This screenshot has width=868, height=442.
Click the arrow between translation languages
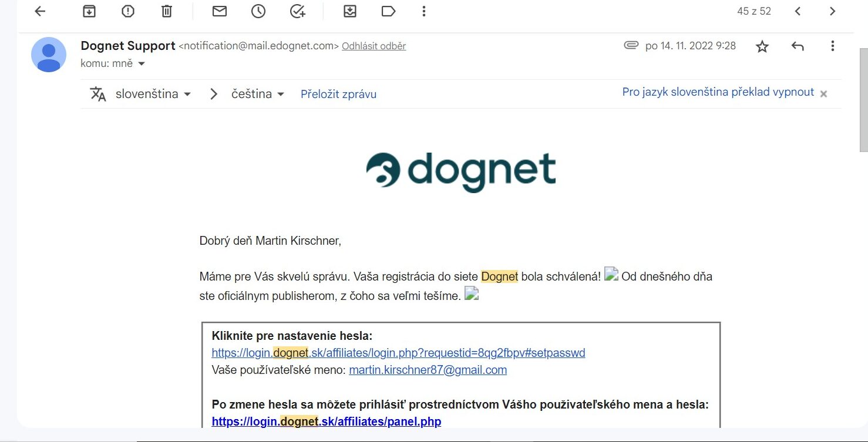point(214,94)
